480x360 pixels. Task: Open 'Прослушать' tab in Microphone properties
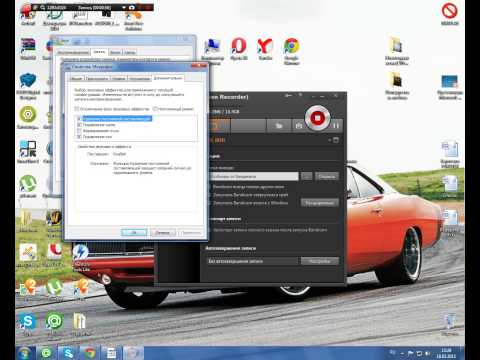click(x=97, y=79)
